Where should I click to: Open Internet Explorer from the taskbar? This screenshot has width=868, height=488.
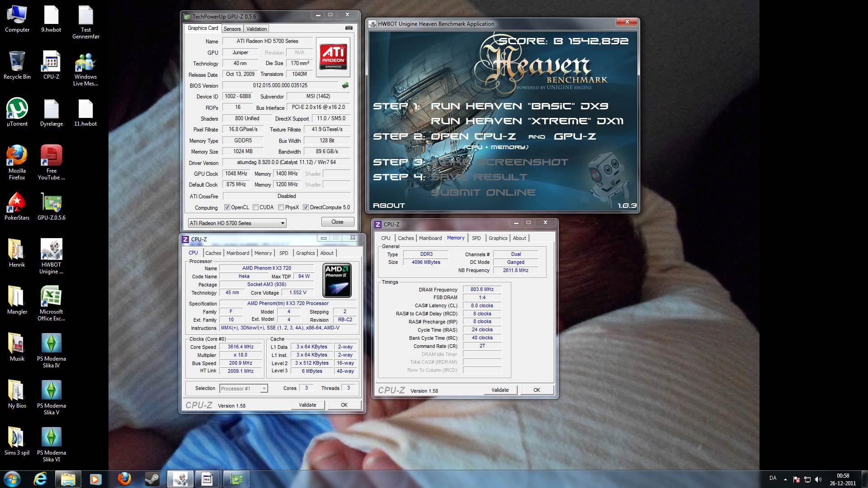coord(41,479)
